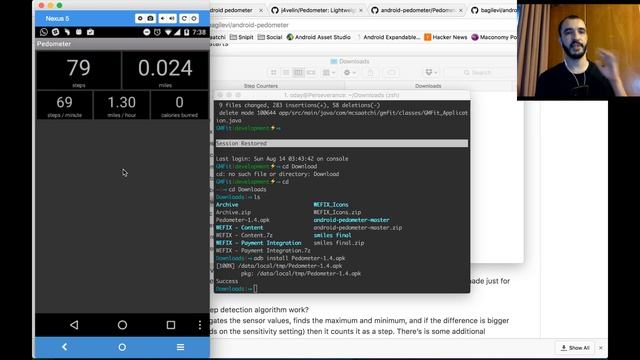Close the 'android pedometer' browser tab
Screen dimensions: 640x360
[261, 10]
